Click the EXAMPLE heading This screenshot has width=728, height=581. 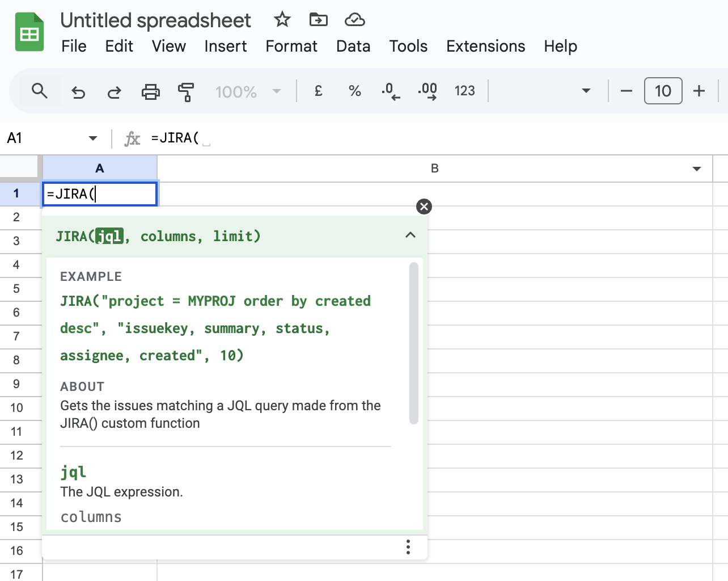click(x=91, y=276)
